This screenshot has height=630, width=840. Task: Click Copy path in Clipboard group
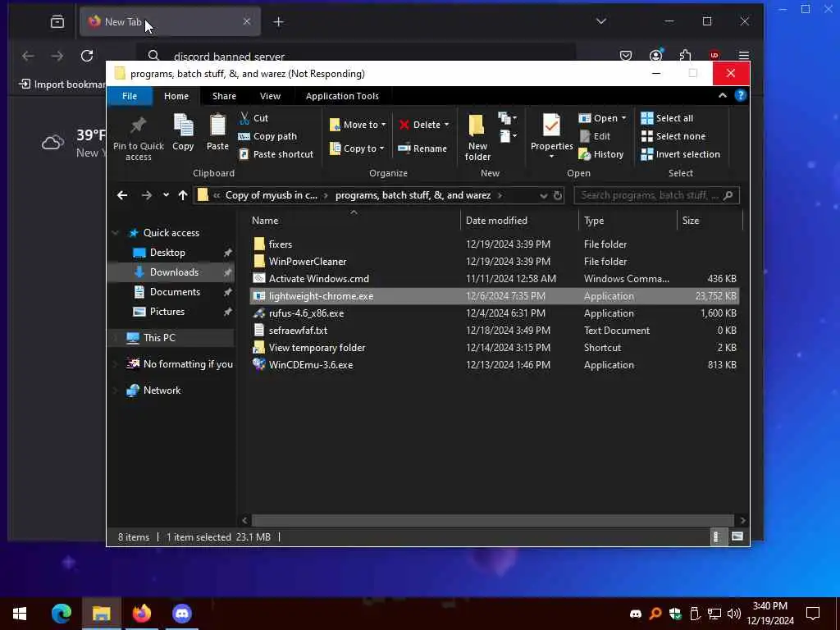click(267, 136)
